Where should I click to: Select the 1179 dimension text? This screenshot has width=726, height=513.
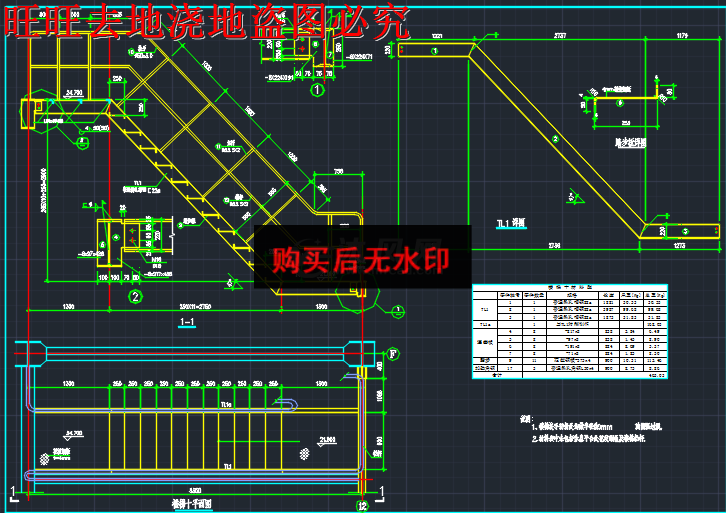click(682, 36)
